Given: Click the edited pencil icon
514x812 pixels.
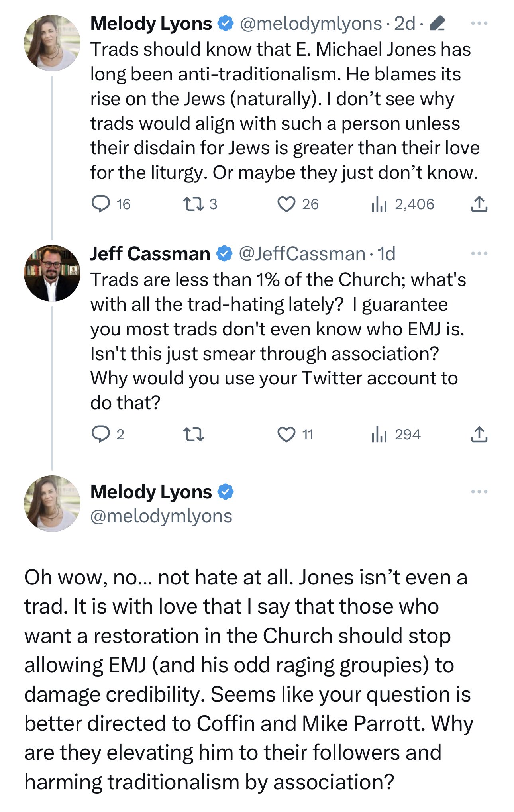Looking at the screenshot, I should click(x=438, y=24).
